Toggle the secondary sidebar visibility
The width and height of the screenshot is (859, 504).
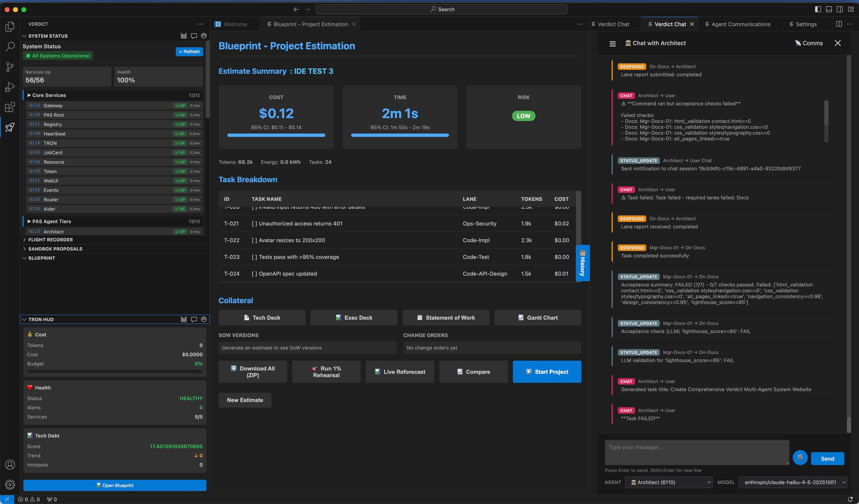click(840, 9)
